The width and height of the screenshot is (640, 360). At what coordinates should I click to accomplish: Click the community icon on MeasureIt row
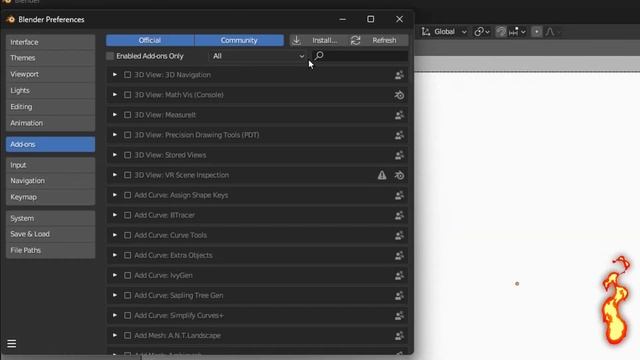(399, 115)
